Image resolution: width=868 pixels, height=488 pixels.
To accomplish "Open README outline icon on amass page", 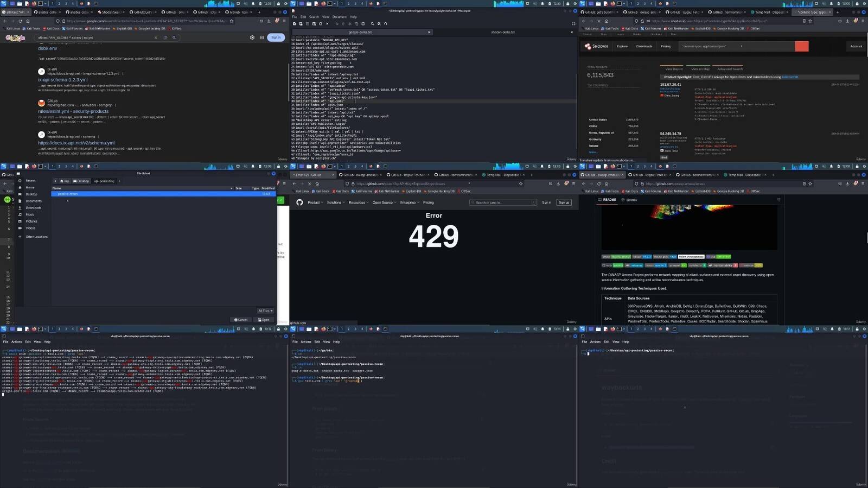I will (778, 200).
